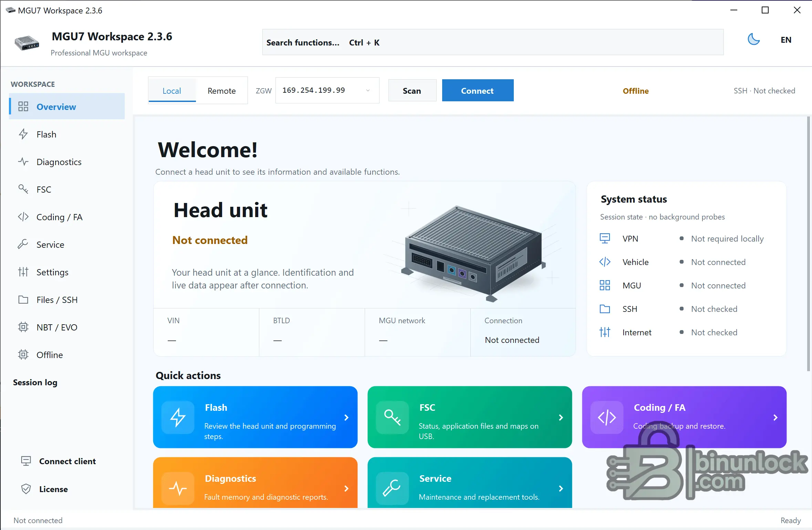
Task: Click the Connection Not connected cell
Action: click(x=523, y=332)
